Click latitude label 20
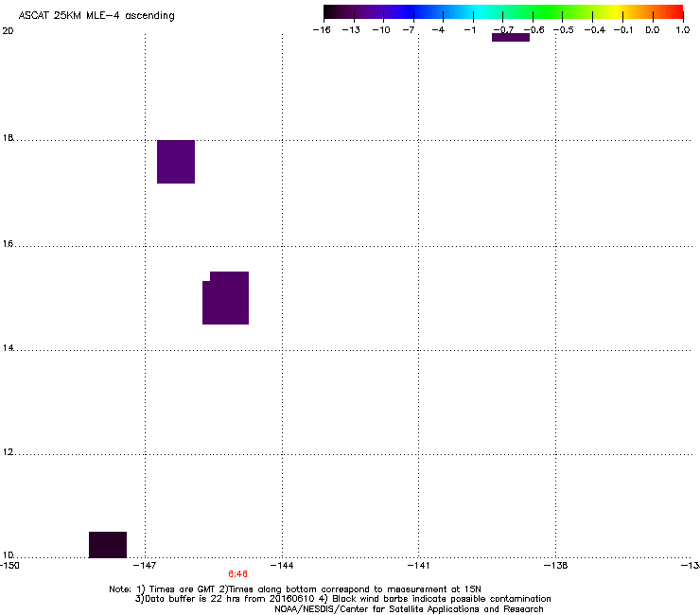Screen dimensions: 700x615 (x=8, y=31)
